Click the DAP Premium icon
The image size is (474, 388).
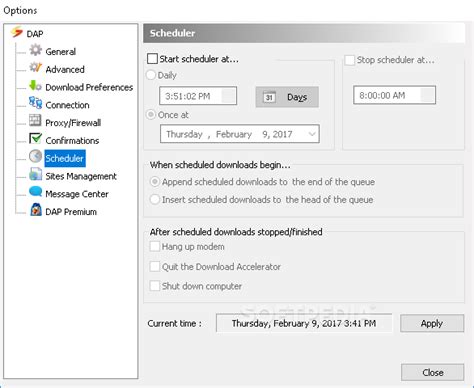(36, 210)
